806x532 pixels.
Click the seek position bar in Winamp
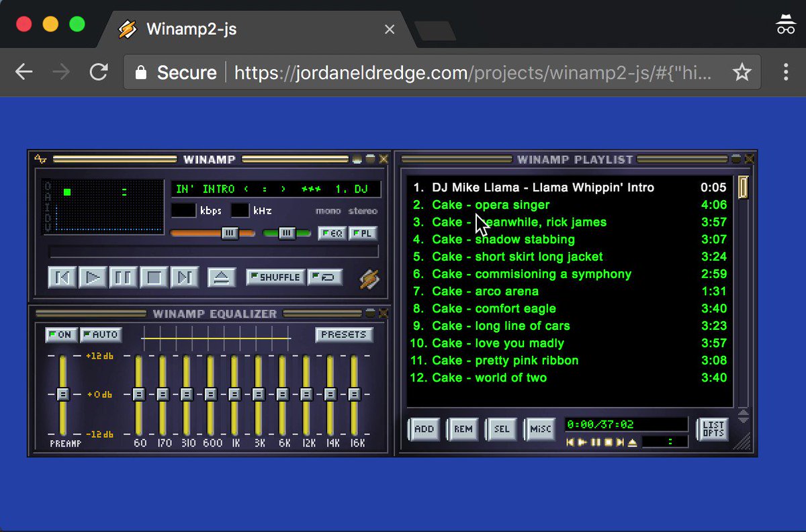(x=214, y=252)
